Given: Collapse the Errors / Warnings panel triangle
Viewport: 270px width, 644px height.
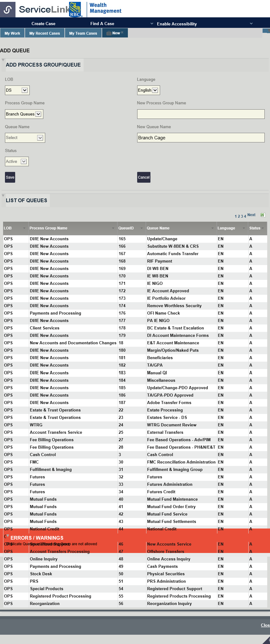Looking at the screenshot, I should pos(8,536).
